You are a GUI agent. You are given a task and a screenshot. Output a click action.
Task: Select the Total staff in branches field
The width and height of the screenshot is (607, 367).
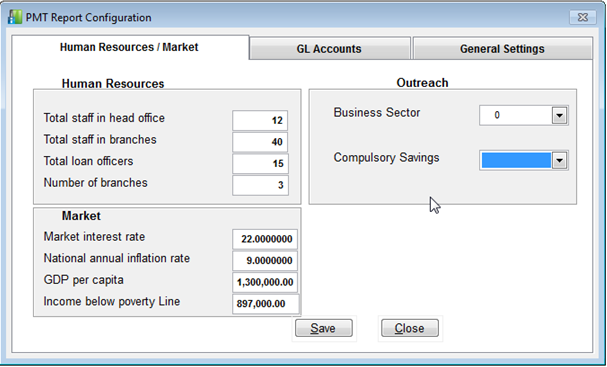[x=260, y=142]
